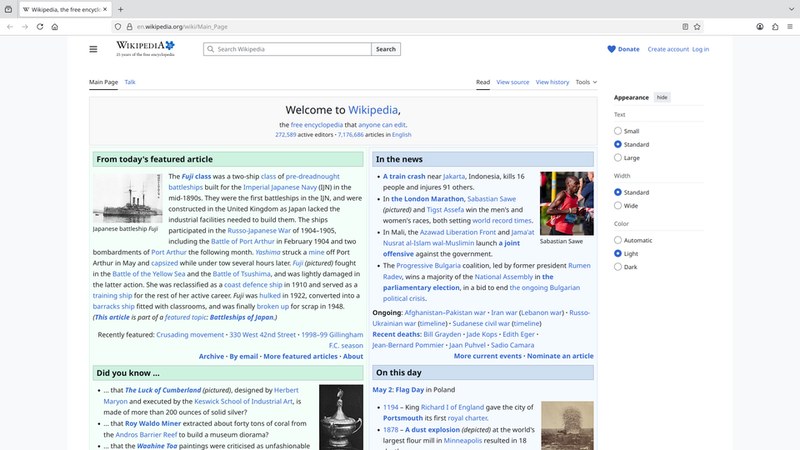800x450 pixels.
Task: View site security padlock info
Action: click(129, 27)
